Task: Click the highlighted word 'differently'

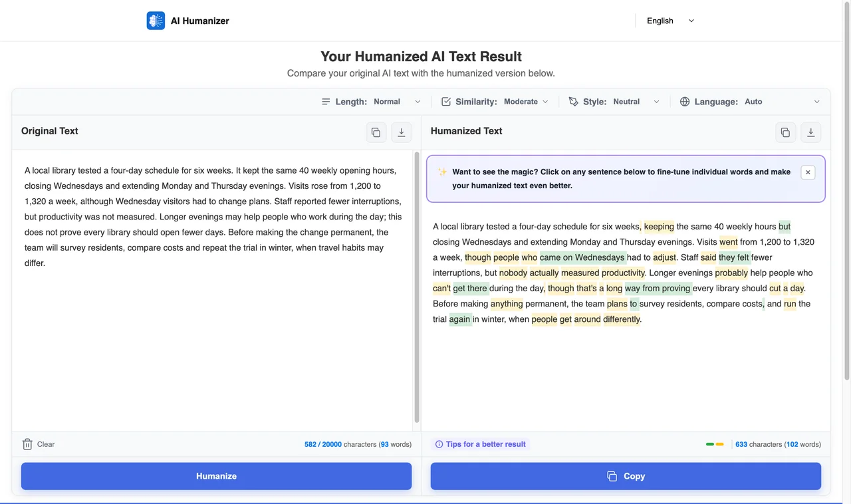Action: [622, 319]
